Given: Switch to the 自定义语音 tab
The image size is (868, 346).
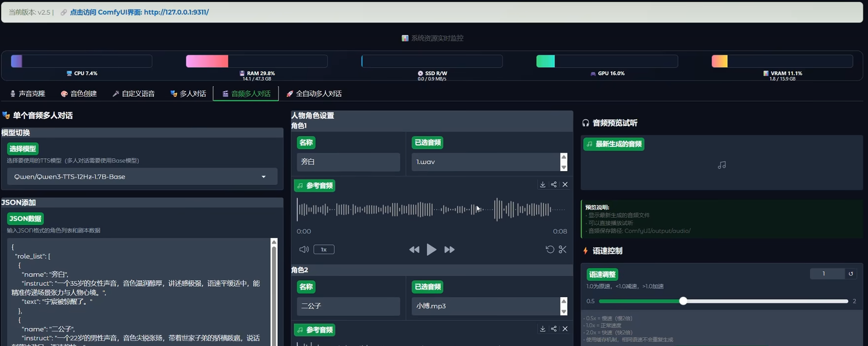Looking at the screenshot, I should point(133,93).
